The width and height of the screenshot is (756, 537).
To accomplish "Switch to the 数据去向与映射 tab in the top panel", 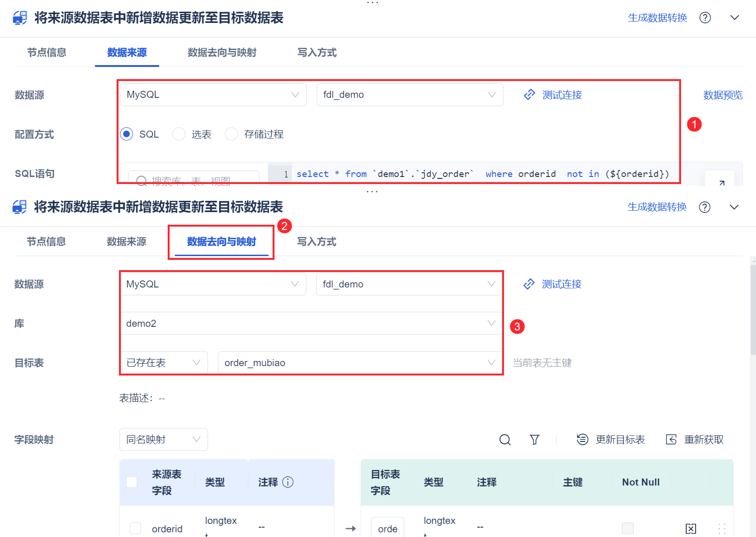I will 222,52.
